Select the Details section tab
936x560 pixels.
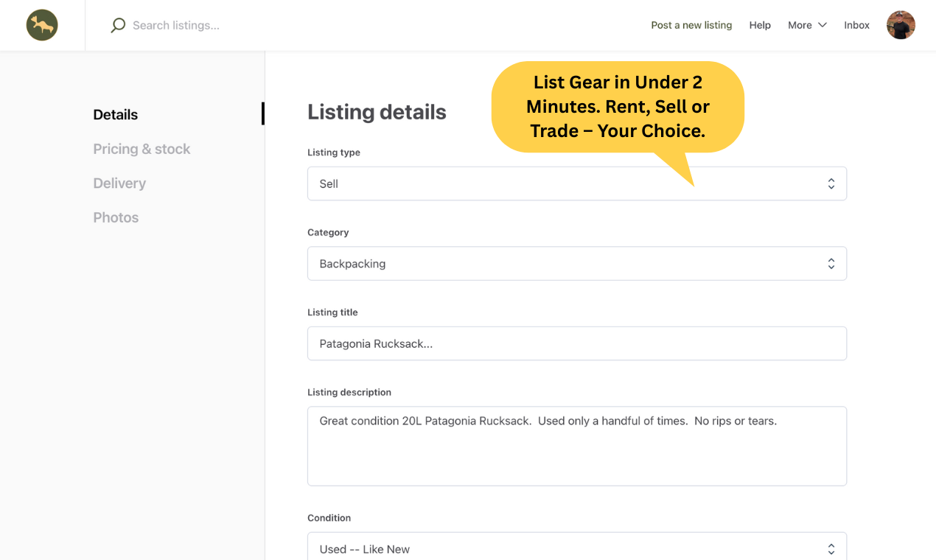click(x=116, y=114)
